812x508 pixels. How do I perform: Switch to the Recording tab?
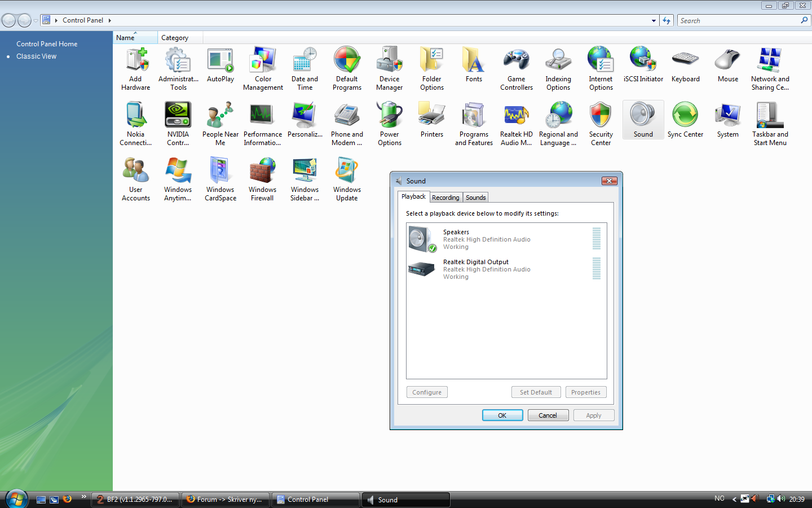445,198
